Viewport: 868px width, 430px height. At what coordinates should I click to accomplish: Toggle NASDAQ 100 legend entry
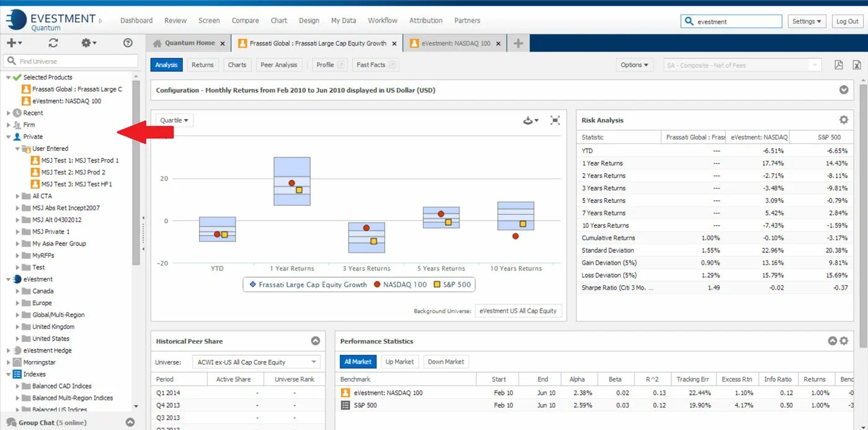401,285
